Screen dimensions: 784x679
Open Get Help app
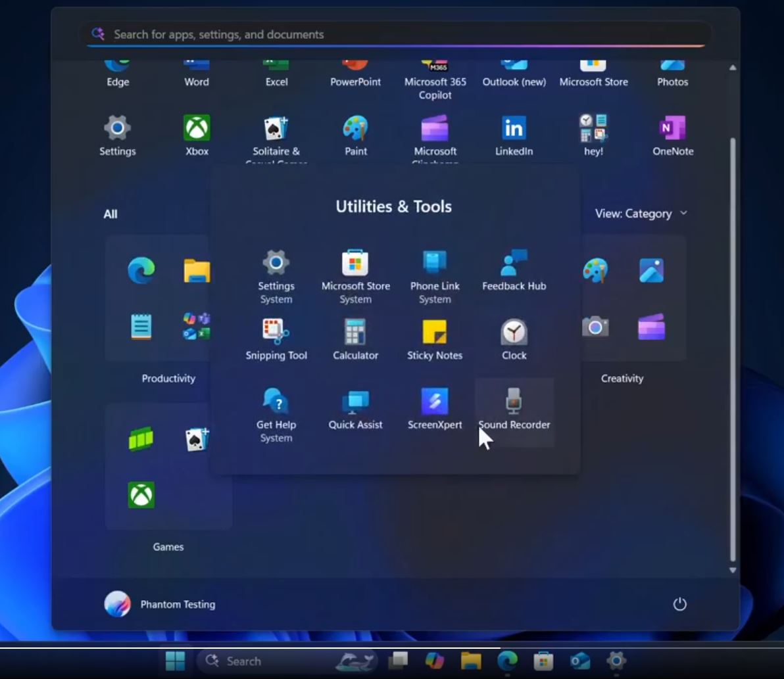click(276, 410)
